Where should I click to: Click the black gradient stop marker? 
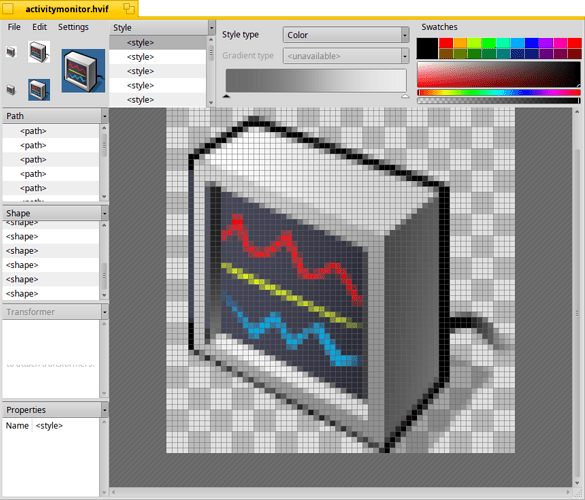[x=226, y=96]
